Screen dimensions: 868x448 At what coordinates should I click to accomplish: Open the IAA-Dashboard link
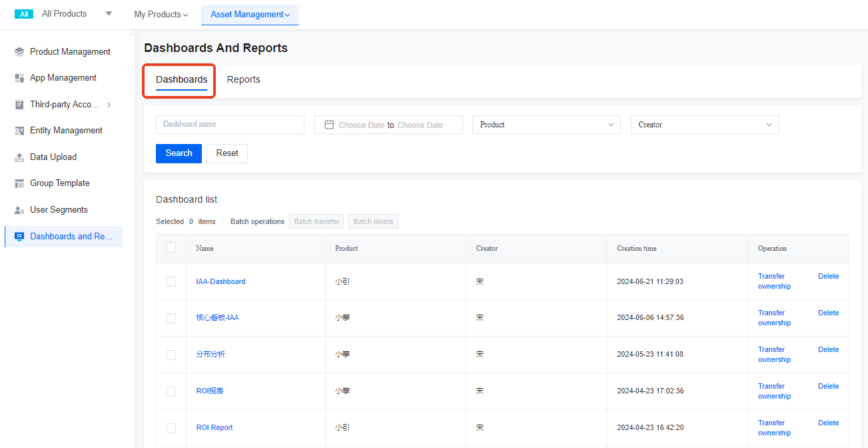[x=220, y=281]
